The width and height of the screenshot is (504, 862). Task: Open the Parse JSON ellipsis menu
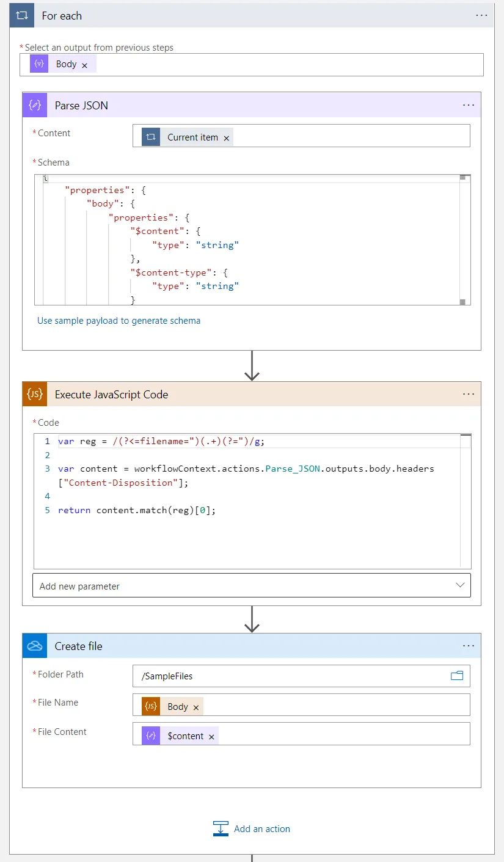(x=469, y=104)
